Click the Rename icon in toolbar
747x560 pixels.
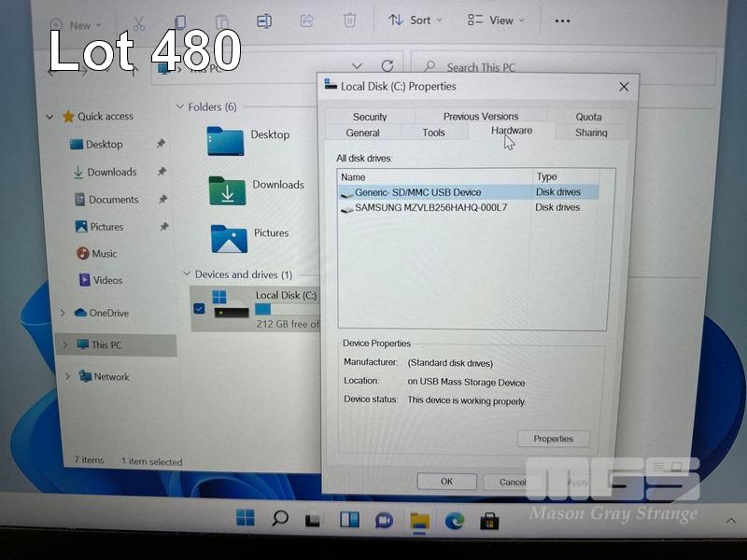click(264, 21)
